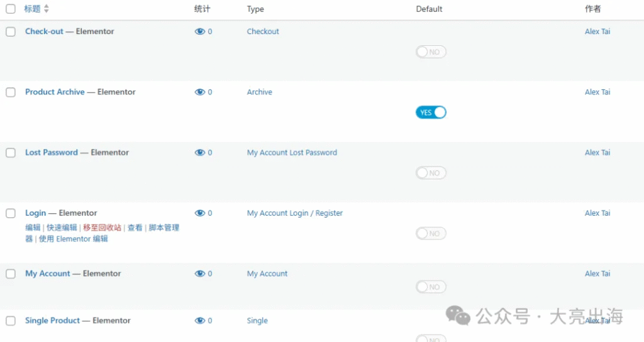
Task: Click the 统计 column header
Action: [x=202, y=9]
